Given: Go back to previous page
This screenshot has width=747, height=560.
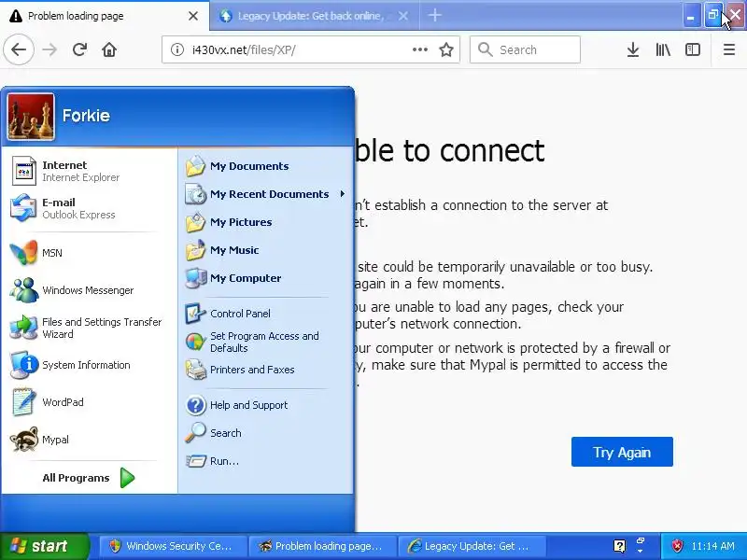Looking at the screenshot, I should tap(19, 49).
